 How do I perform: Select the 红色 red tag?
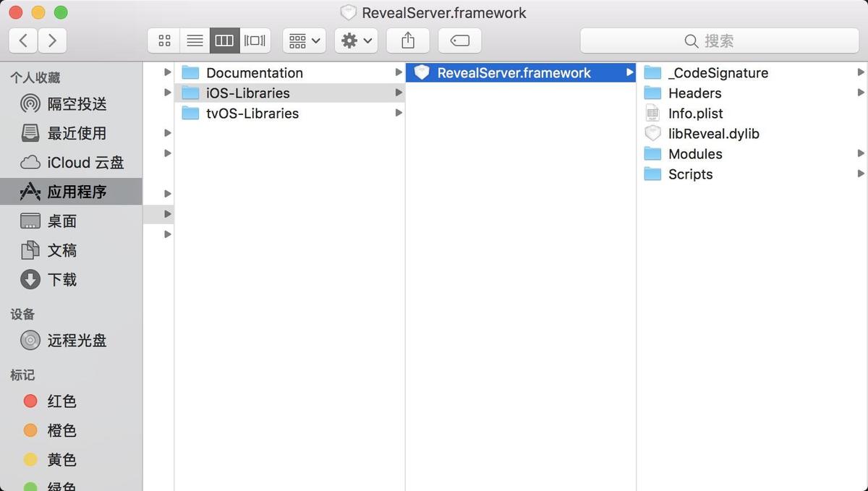(x=71, y=401)
